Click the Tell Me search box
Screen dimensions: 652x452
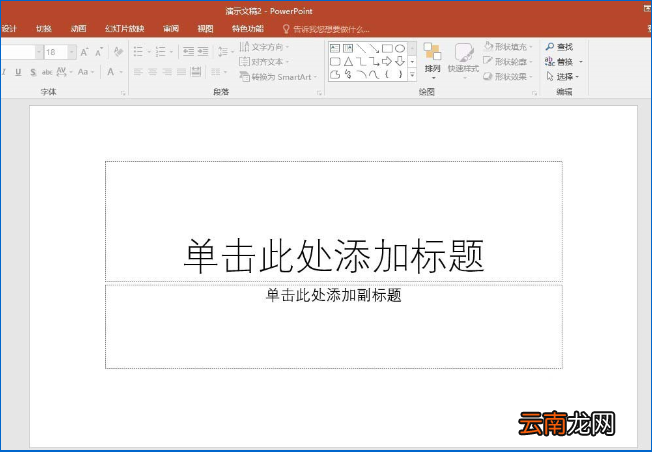point(326,29)
